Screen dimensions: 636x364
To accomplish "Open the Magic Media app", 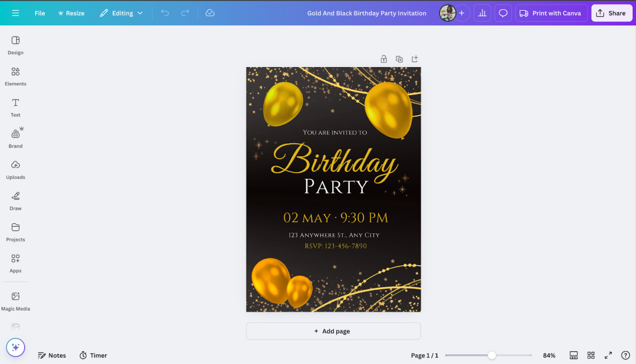I will 15,302.
